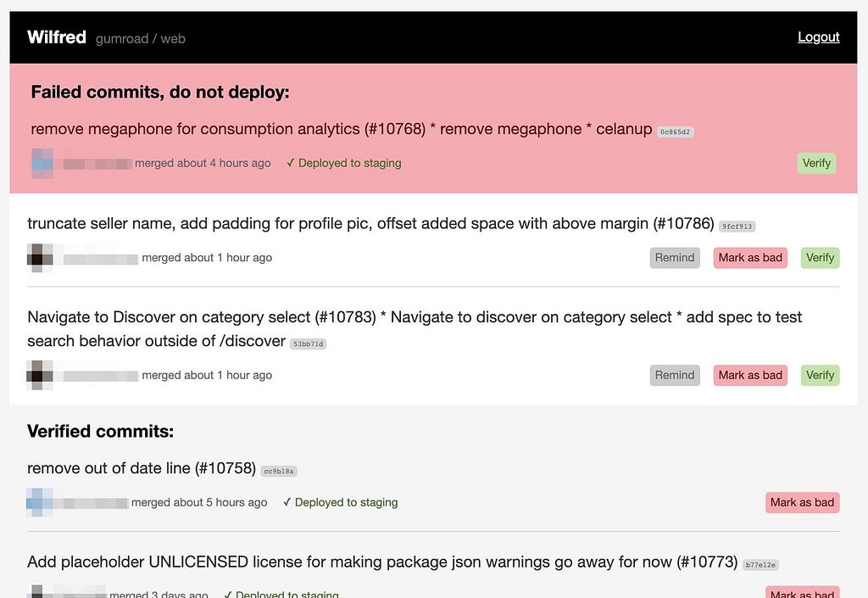Remind author of Navigate to Discover commit
868x598 pixels.
(674, 375)
